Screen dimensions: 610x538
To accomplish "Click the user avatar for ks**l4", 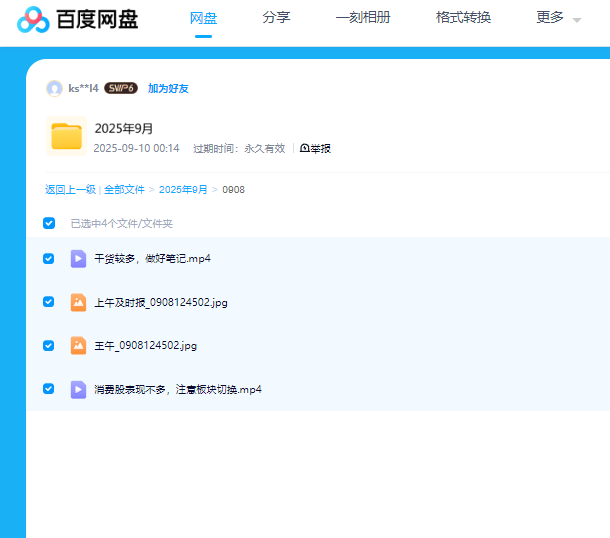I will pos(54,88).
